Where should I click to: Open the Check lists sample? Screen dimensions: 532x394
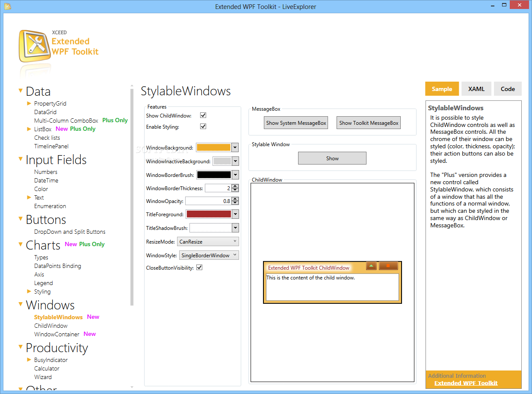[47, 138]
